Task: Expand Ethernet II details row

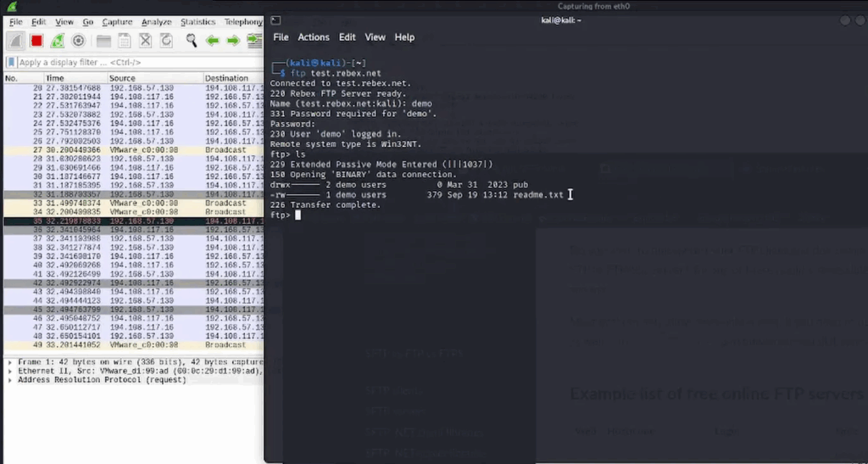Action: [9, 371]
